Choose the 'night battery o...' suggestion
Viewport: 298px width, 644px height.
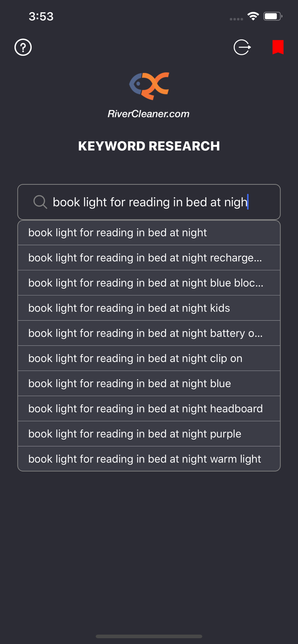(x=149, y=333)
